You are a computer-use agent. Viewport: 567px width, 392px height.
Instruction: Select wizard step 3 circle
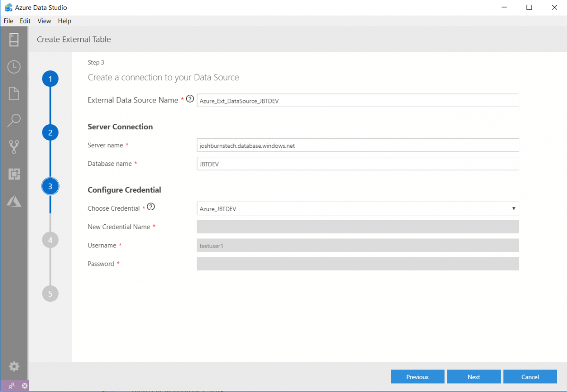pyautogui.click(x=50, y=187)
